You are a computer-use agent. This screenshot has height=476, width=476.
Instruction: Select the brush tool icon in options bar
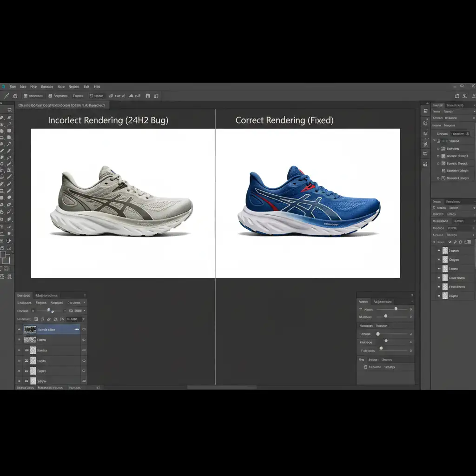point(6,96)
